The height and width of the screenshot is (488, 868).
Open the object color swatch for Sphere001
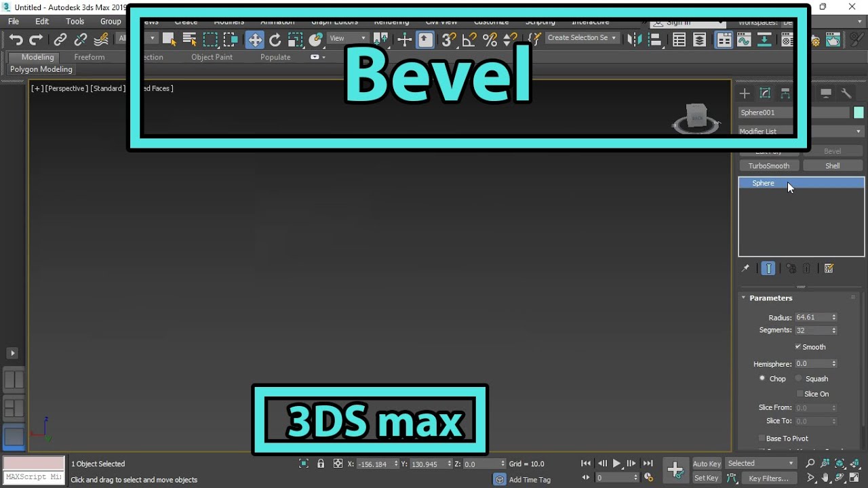point(859,113)
